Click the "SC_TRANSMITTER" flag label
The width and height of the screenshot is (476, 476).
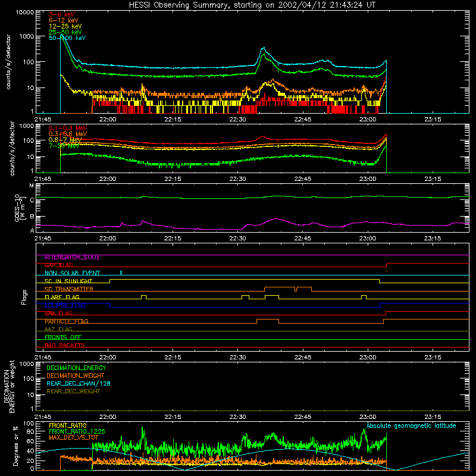pos(68,289)
